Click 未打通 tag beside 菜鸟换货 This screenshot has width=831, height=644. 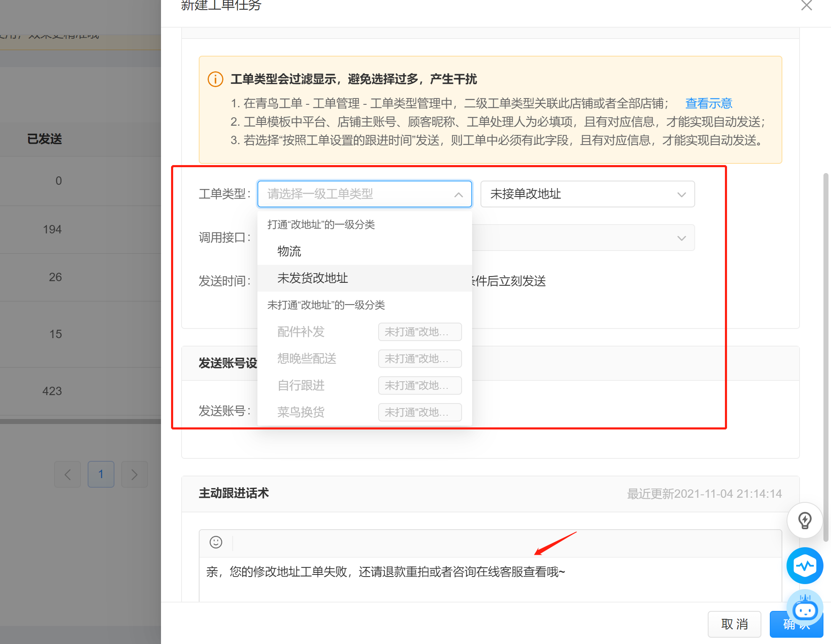(x=420, y=412)
